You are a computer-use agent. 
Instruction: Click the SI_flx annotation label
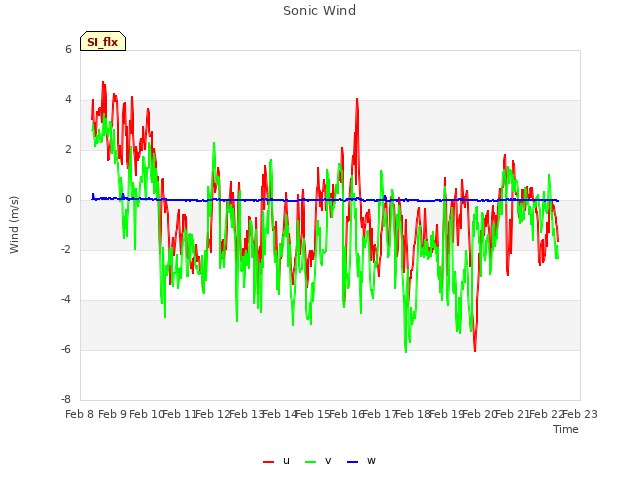point(103,41)
